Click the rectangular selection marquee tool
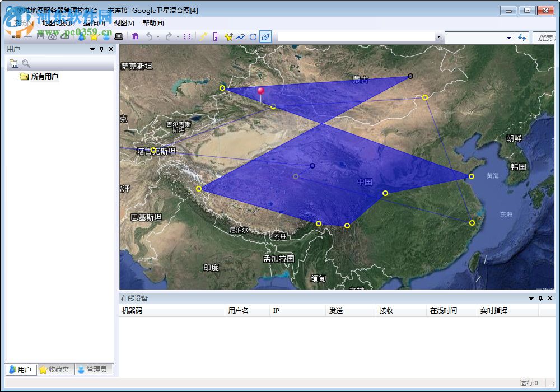Screen dimensions: 560x392 pos(188,36)
